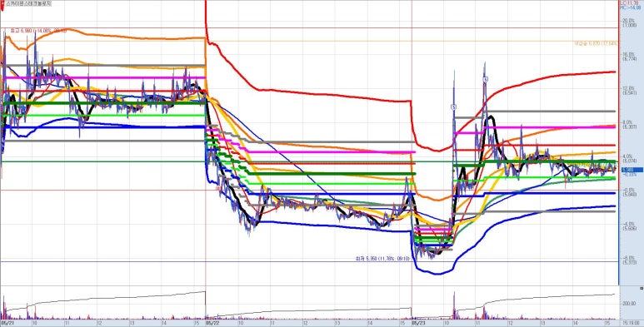Viewport: 644px width, 327px height.
Task: Click the 200.00 volume axis label
Action: tap(629, 303)
